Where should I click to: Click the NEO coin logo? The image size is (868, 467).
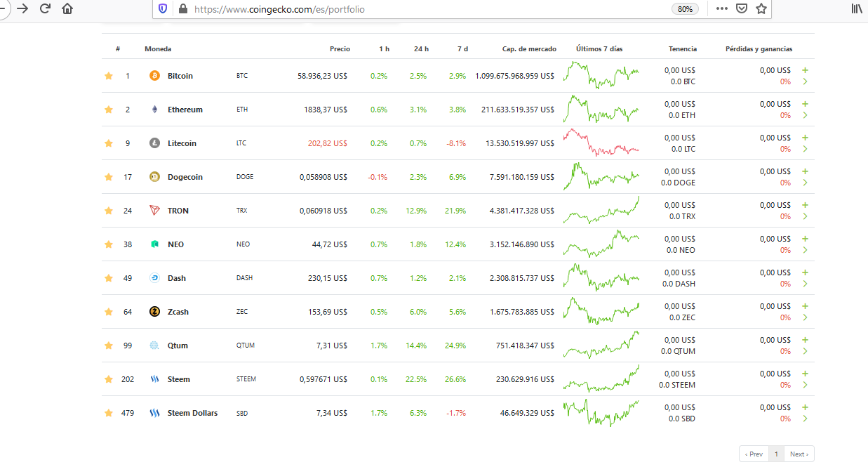click(x=154, y=244)
